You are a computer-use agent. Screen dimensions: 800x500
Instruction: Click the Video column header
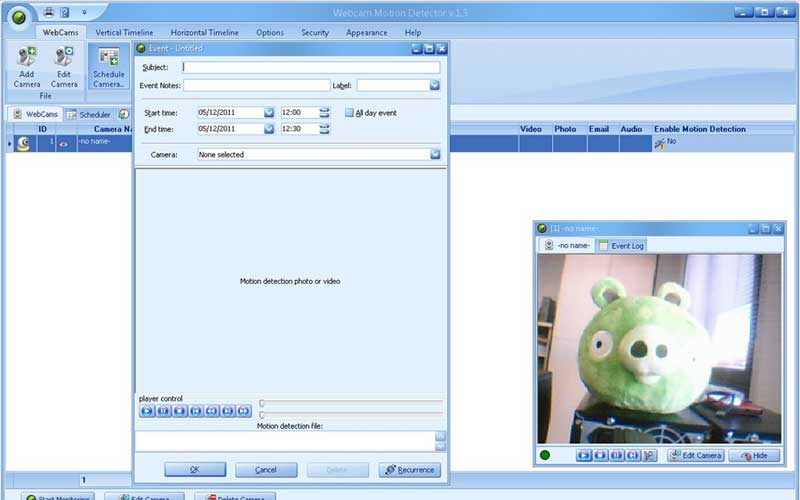[531, 129]
